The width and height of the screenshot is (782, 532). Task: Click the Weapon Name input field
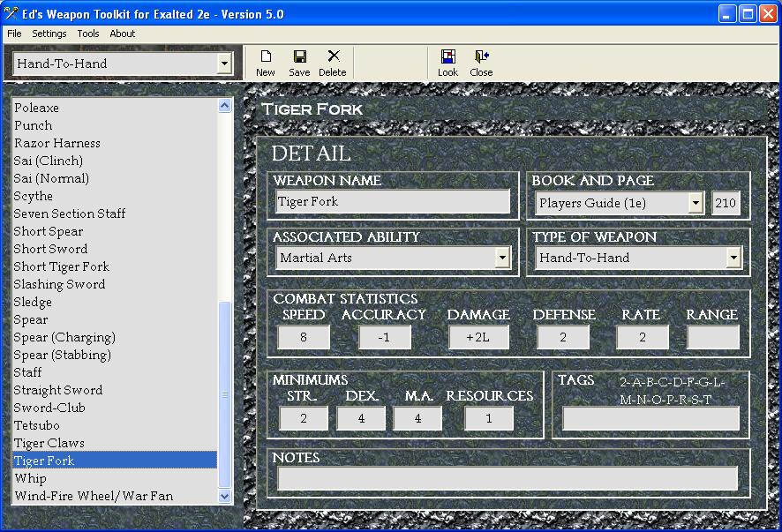pos(393,201)
